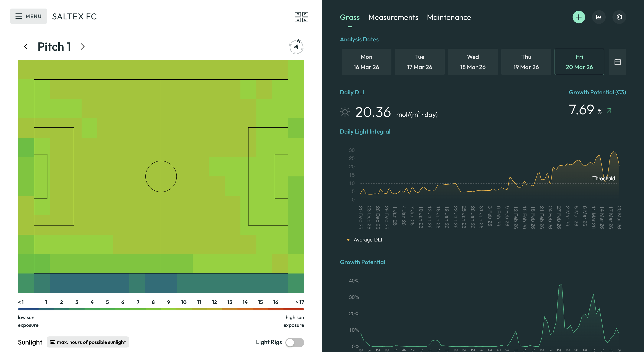Go to the previous pitch with left chevron

pos(26,47)
